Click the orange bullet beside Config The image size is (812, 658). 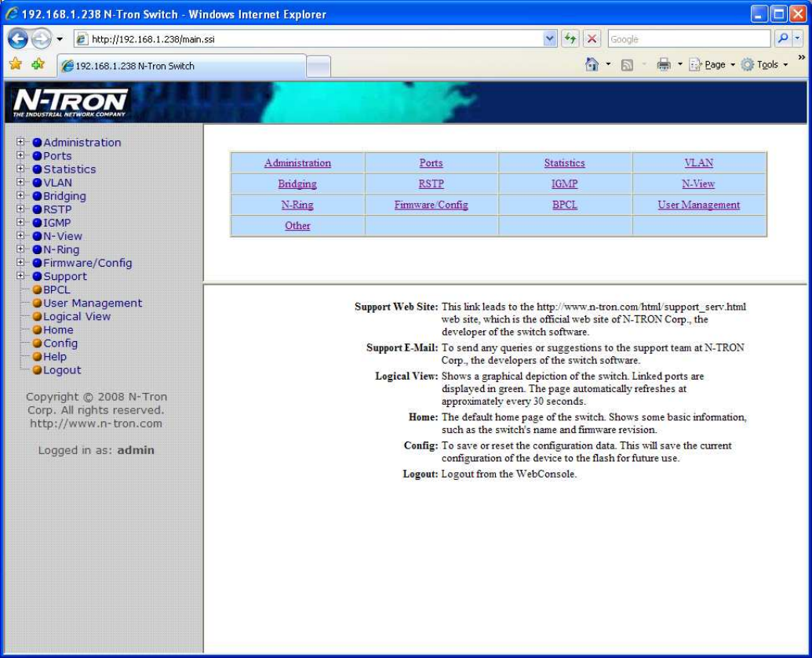(x=37, y=344)
